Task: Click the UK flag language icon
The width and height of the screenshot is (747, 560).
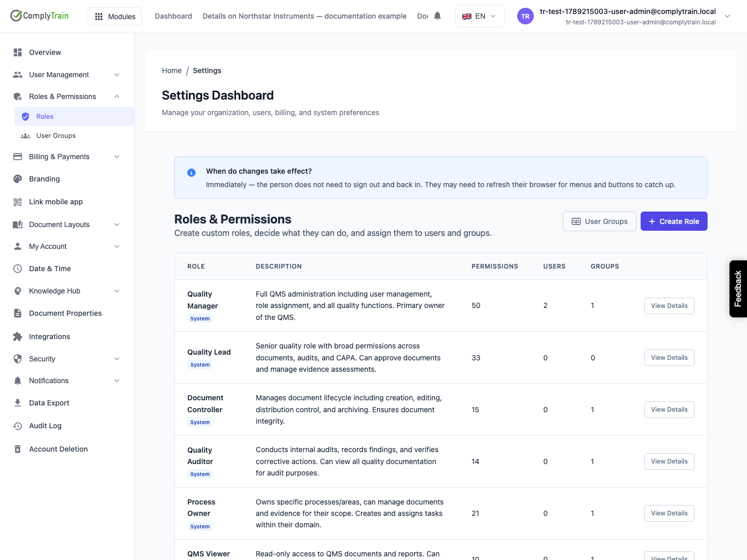Action: tap(467, 17)
